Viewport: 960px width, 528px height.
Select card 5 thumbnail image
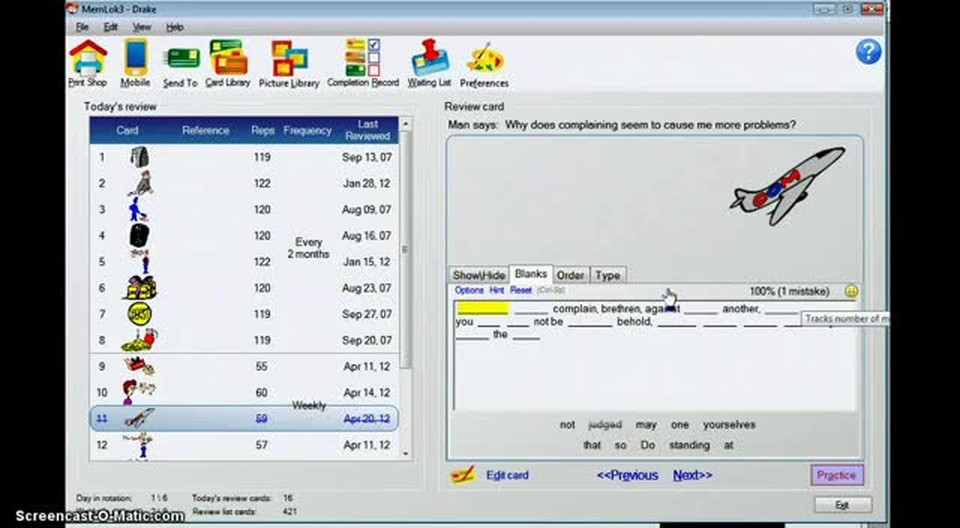[140, 261]
